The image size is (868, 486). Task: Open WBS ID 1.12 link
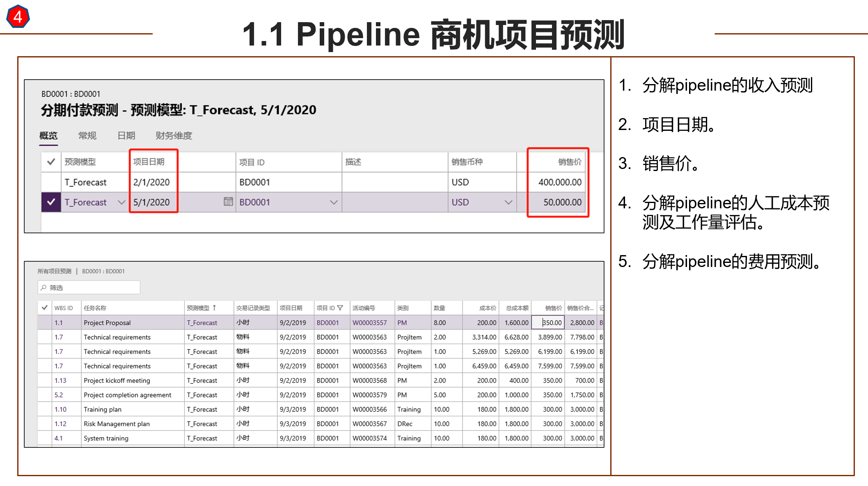pyautogui.click(x=60, y=423)
